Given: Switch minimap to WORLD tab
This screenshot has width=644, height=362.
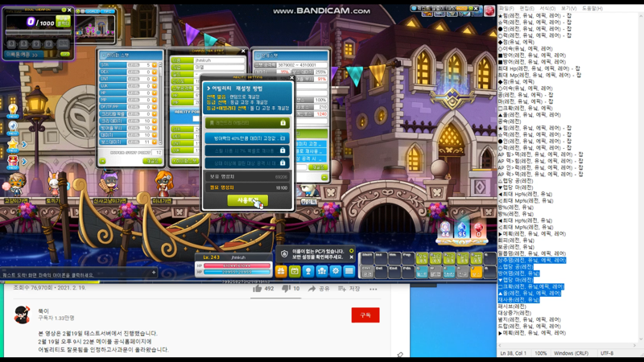Looking at the screenshot, I should [x=92, y=11].
